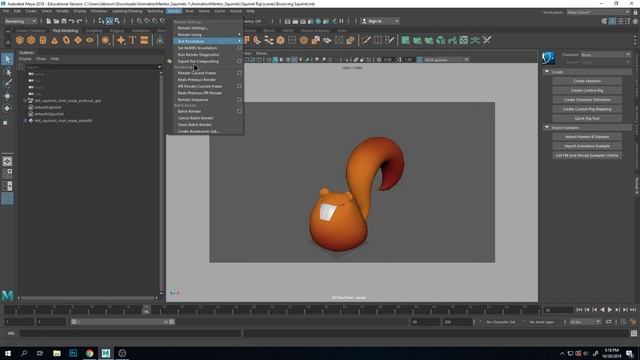This screenshot has height=360, width=640.
Task: Open Export Pre-Compositing option box
Action: pos(239,61)
